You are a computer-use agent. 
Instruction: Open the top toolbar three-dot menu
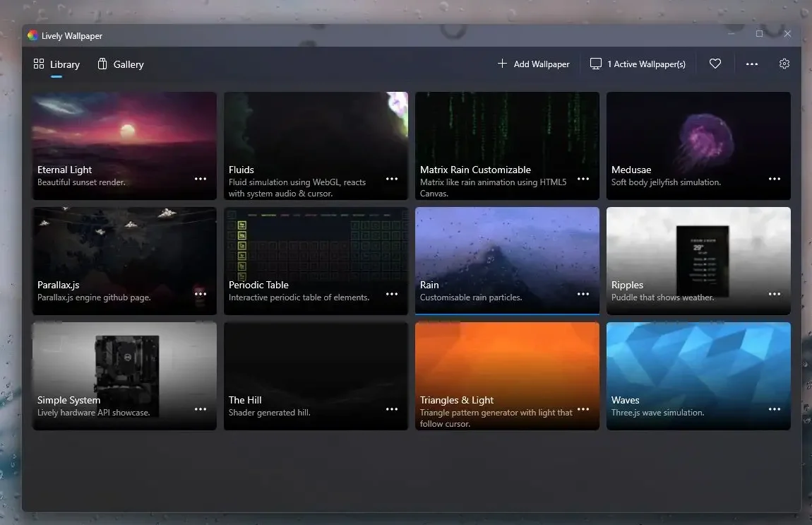(x=752, y=64)
